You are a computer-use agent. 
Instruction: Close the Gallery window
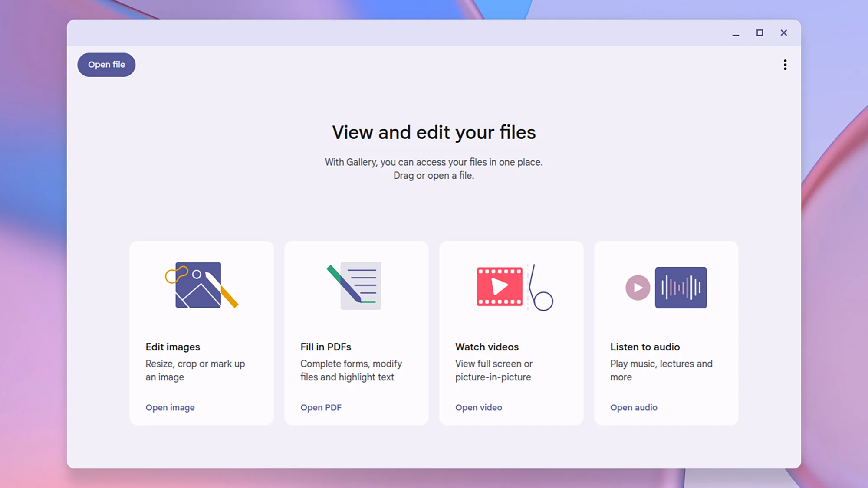point(783,33)
